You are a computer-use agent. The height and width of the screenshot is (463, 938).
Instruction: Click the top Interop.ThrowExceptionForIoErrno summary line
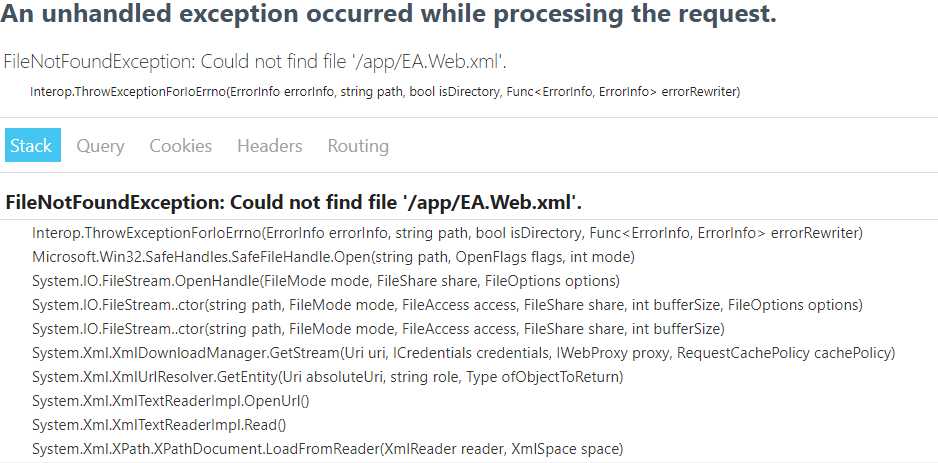click(385, 92)
